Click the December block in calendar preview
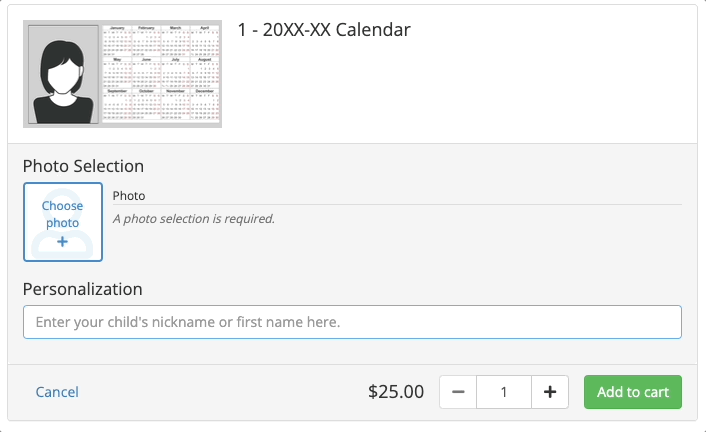This screenshot has height=432, width=706. (x=205, y=105)
